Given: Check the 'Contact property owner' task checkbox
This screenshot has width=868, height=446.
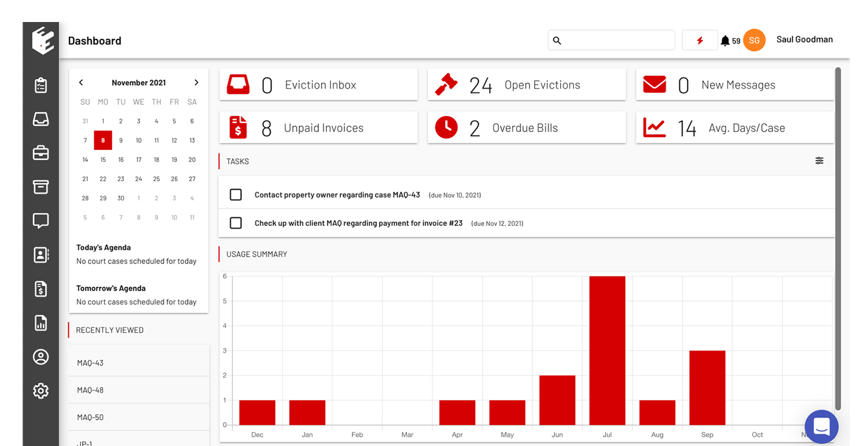Looking at the screenshot, I should 236,195.
